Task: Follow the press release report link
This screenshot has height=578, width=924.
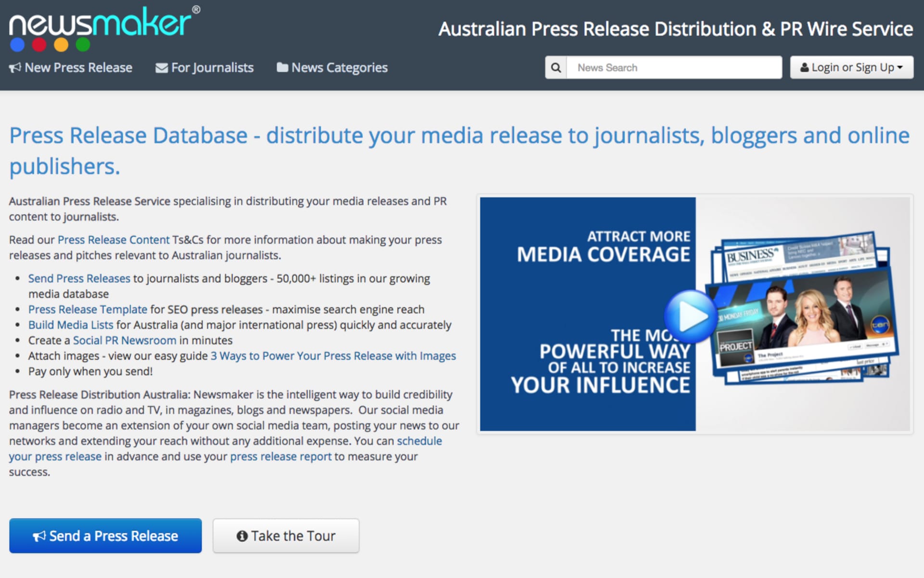Action: [281, 456]
